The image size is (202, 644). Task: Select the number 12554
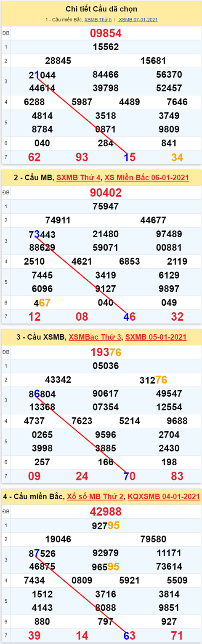point(169,407)
